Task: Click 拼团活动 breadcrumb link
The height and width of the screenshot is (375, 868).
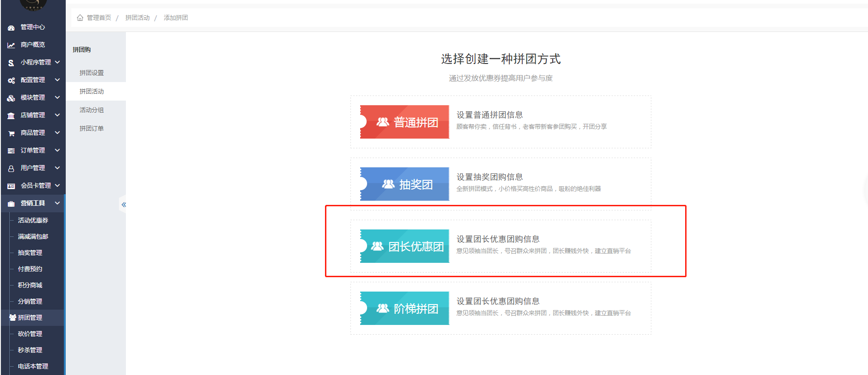Action: tap(137, 18)
